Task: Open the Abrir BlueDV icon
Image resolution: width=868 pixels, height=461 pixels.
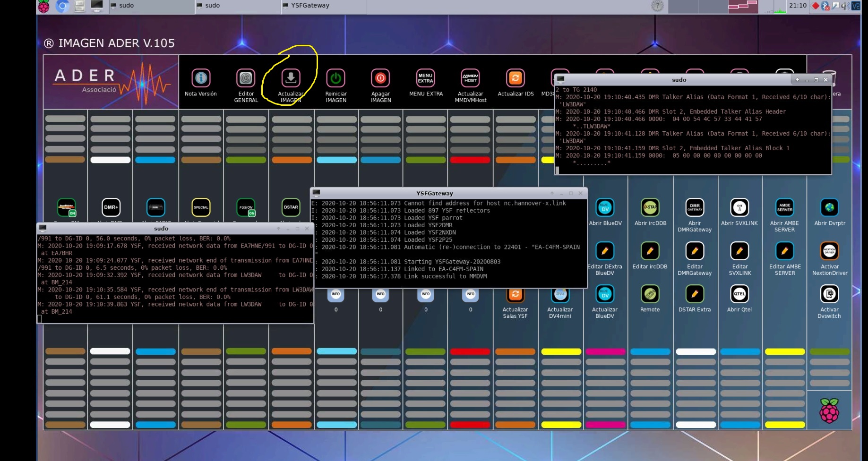Action: pyautogui.click(x=605, y=208)
